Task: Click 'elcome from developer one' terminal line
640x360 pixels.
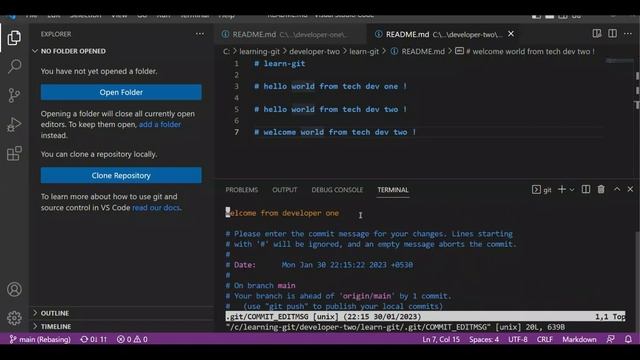Action: pos(282,213)
